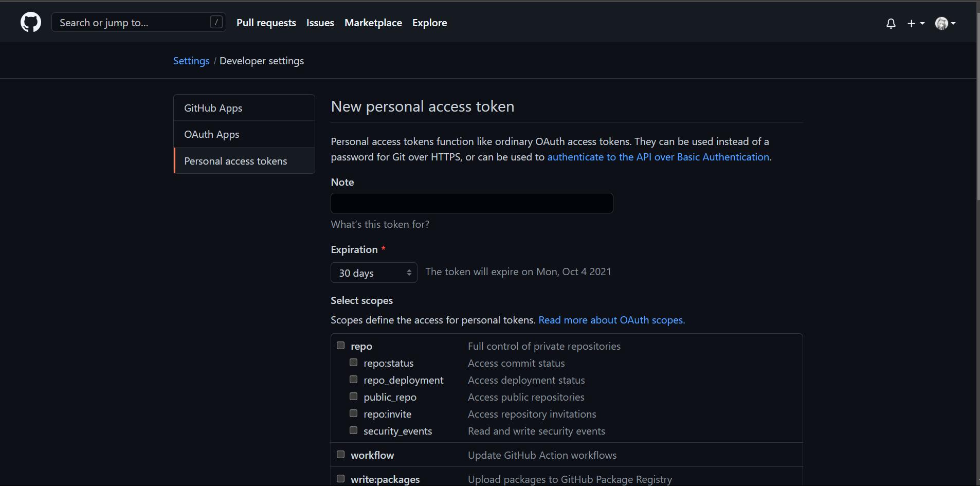Click the slash shortcut icon in search
Screen dimensions: 980x486
tap(216, 22)
